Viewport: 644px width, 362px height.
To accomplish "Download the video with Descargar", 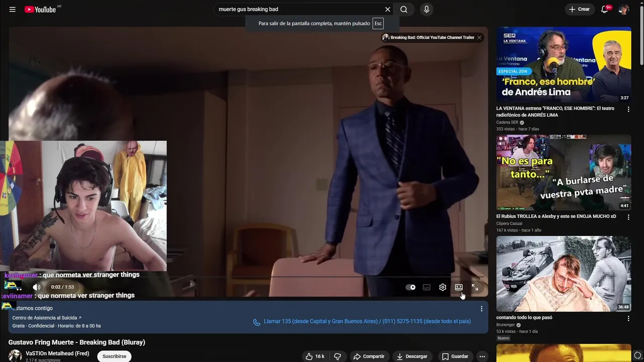I will [x=412, y=356].
